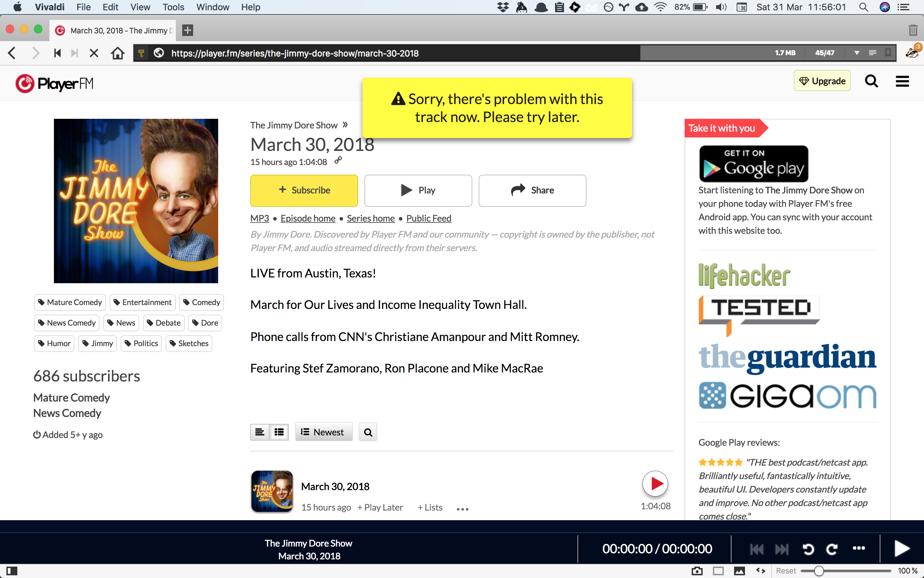
Task: Open the Window menu
Action: click(x=213, y=7)
